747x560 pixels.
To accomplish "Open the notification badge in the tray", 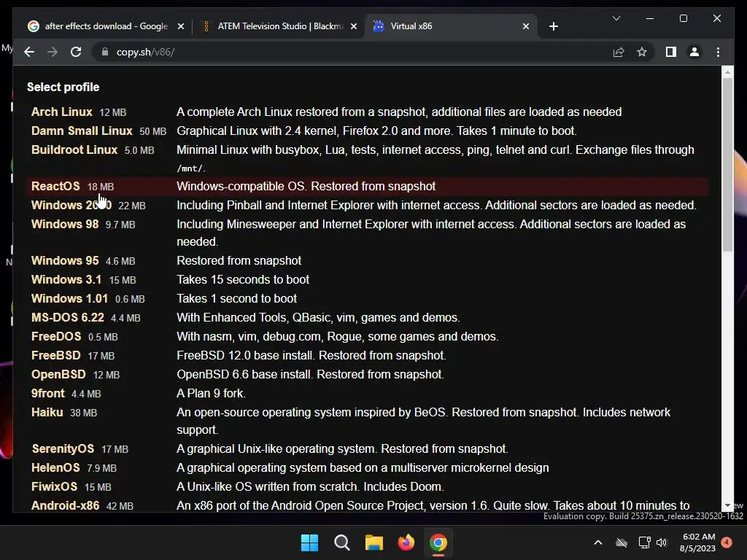I will (x=727, y=542).
